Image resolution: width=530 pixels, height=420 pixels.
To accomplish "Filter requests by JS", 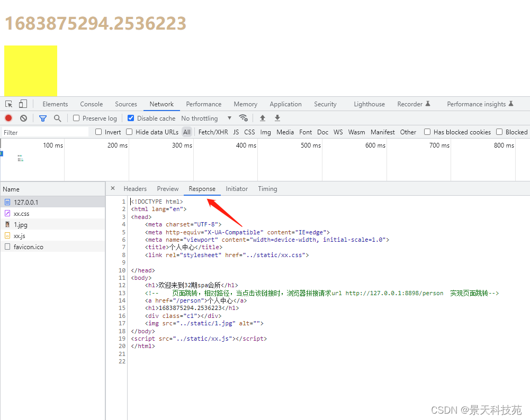I will click(236, 132).
